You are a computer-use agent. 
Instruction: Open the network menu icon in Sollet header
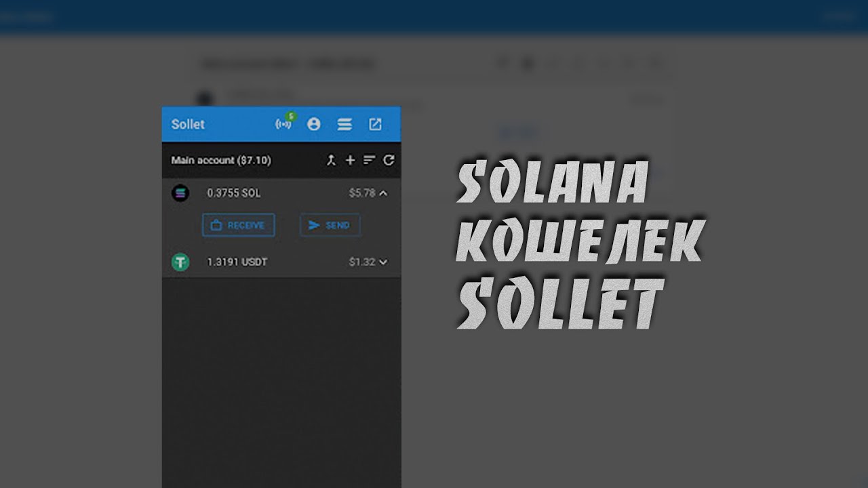tap(344, 124)
